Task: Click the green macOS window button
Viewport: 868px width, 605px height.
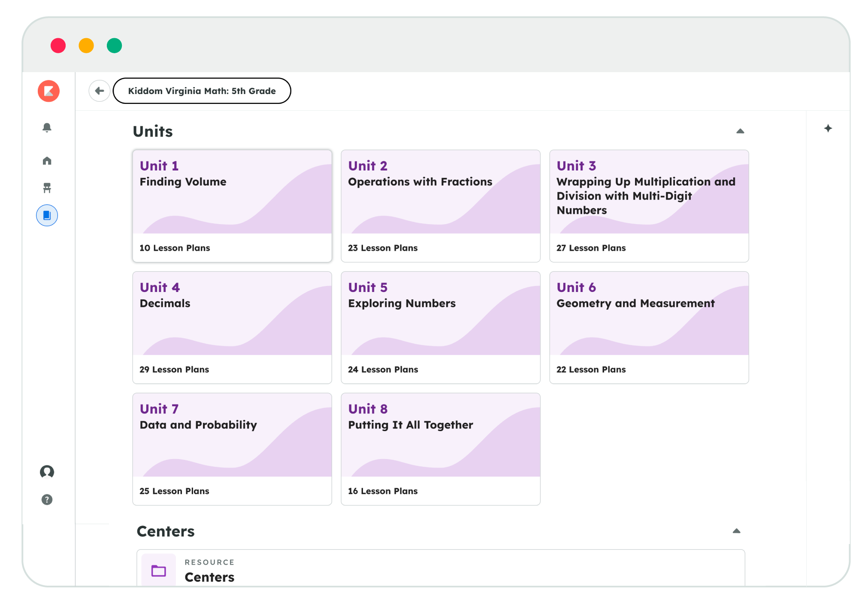Action: 114,46
